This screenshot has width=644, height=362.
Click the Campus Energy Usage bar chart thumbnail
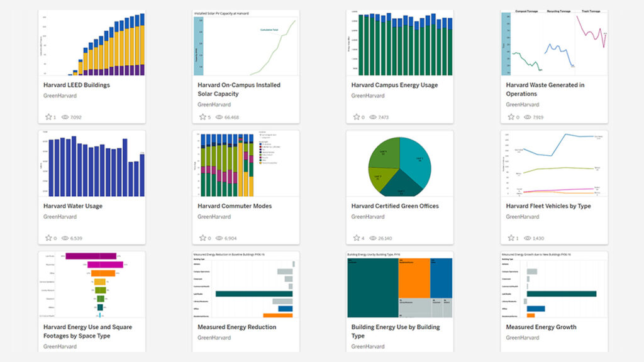399,43
